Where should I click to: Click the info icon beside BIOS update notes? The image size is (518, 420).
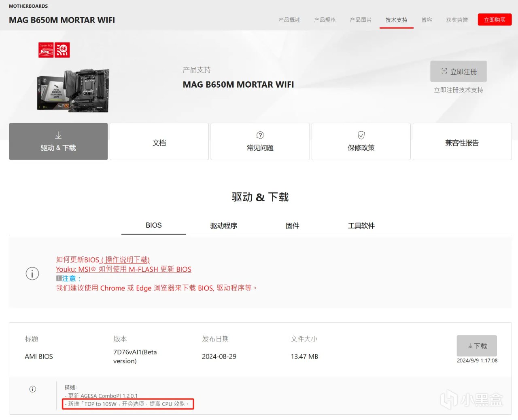click(x=32, y=274)
